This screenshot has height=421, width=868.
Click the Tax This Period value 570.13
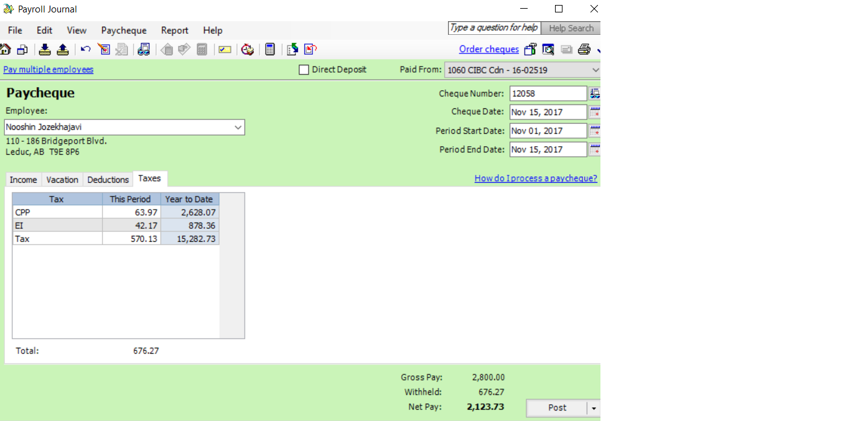click(x=131, y=238)
